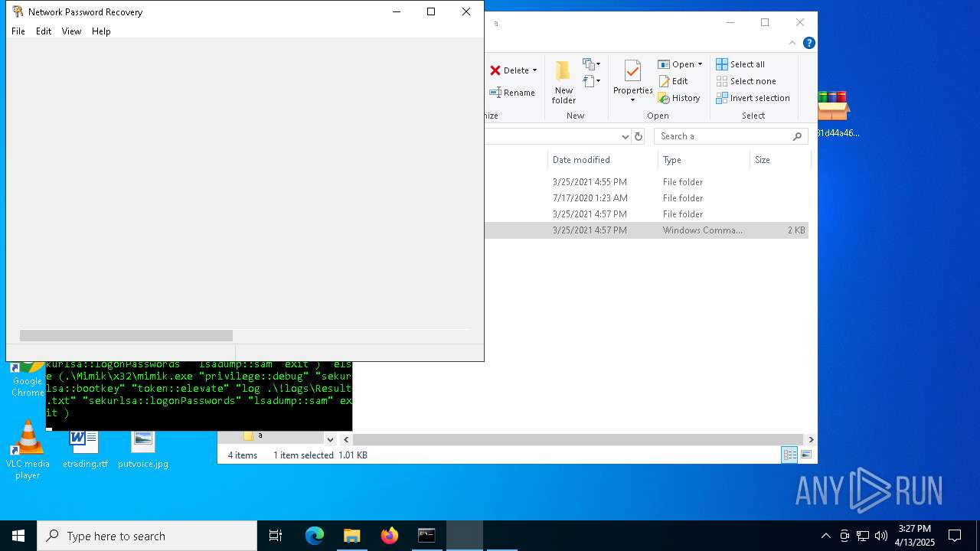Click the search magnifier icon in Explorer
The image size is (980, 551).
[x=797, y=136]
